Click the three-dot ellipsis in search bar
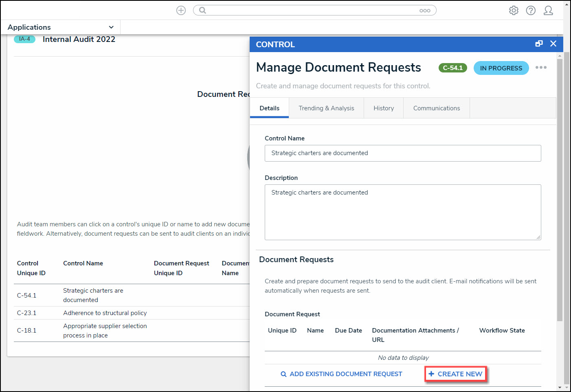 425,11
